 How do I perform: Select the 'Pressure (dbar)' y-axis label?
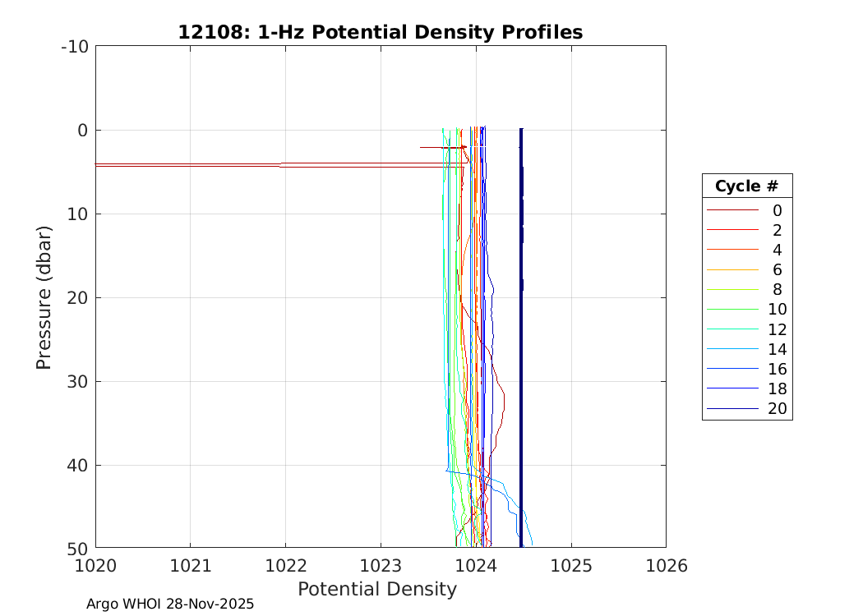(x=44, y=297)
